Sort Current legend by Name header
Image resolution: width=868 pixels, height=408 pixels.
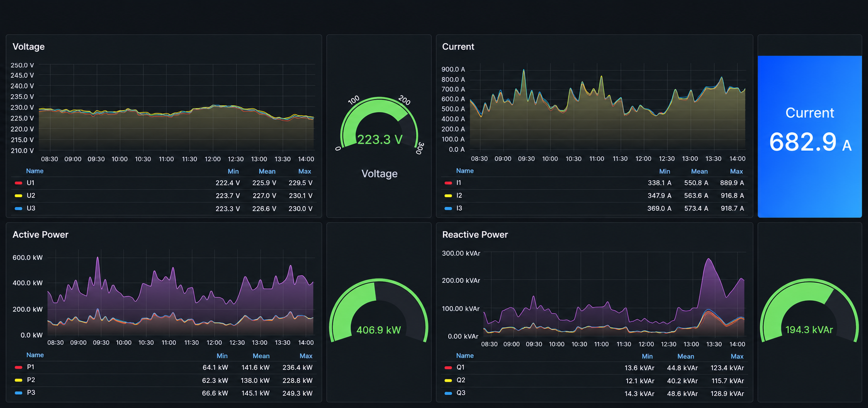[x=465, y=171]
